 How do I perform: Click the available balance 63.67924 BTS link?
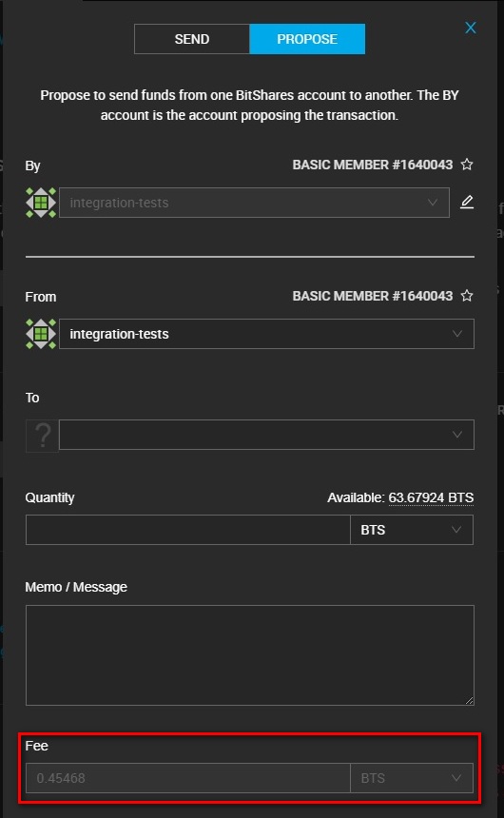coord(431,497)
